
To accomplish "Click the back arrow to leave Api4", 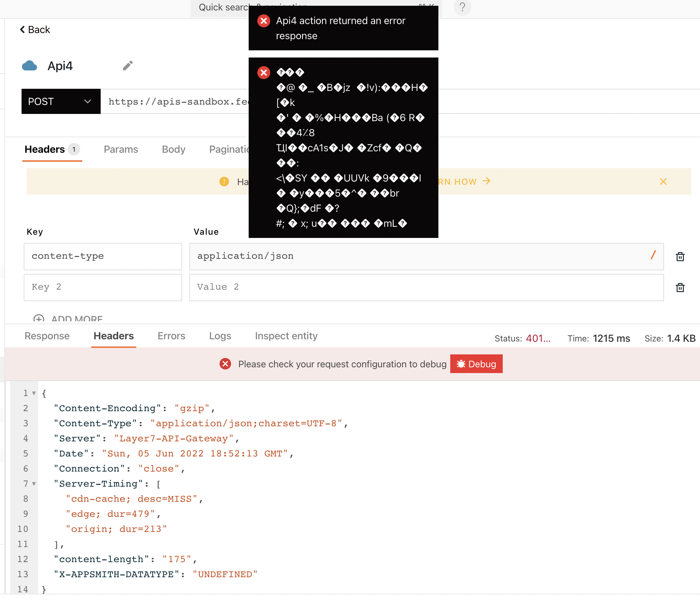I will tap(22, 29).
